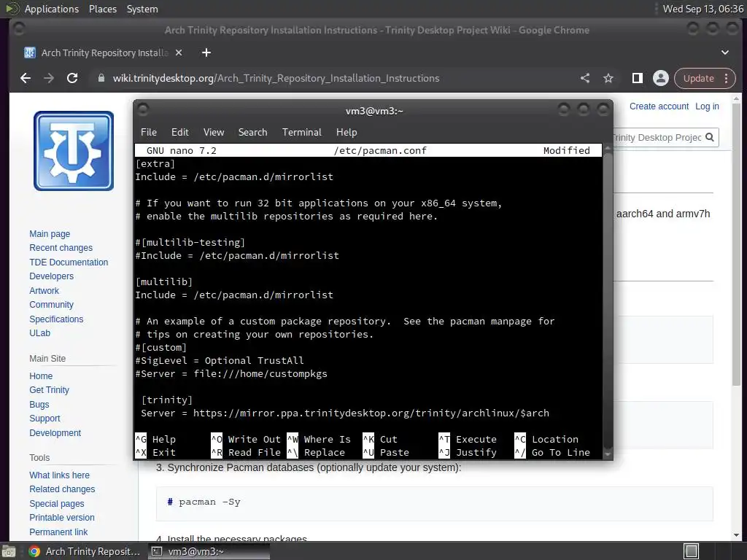
Task: Open Chrome side panel icon
Action: [638, 78]
